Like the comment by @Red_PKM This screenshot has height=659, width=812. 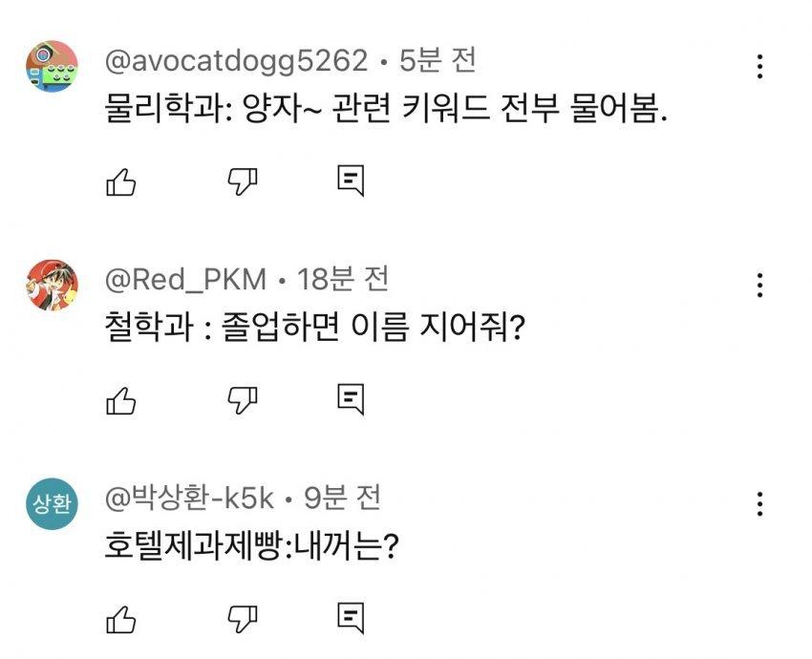(120, 400)
